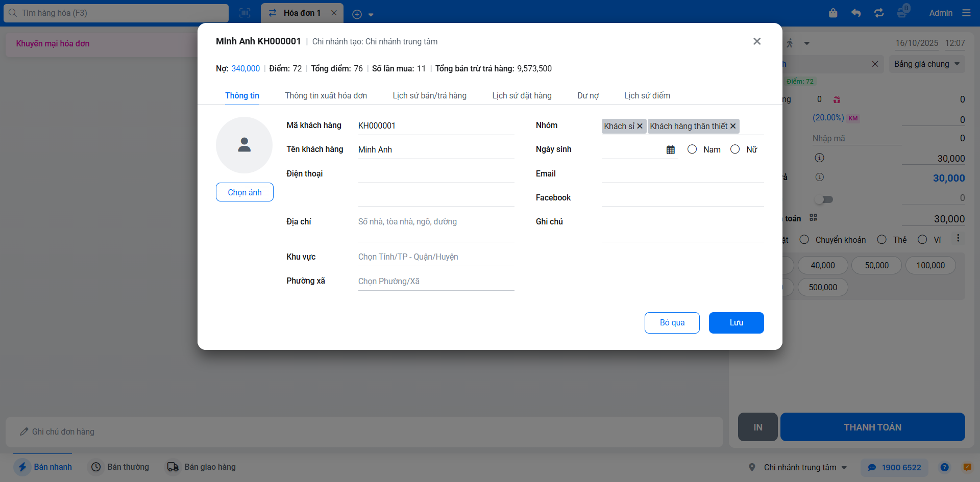The image size is (980, 482).
Task: Close the Hóa đơn 1 tab
Action: (334, 13)
